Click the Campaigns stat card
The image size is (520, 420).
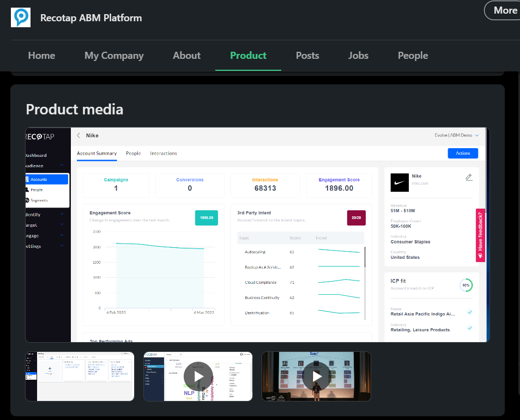[116, 185]
